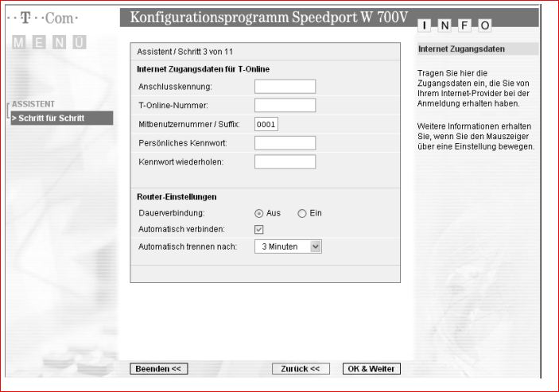Focus the Kennwort wiederholen field
Screen dimensions: 559x392
[285, 161]
